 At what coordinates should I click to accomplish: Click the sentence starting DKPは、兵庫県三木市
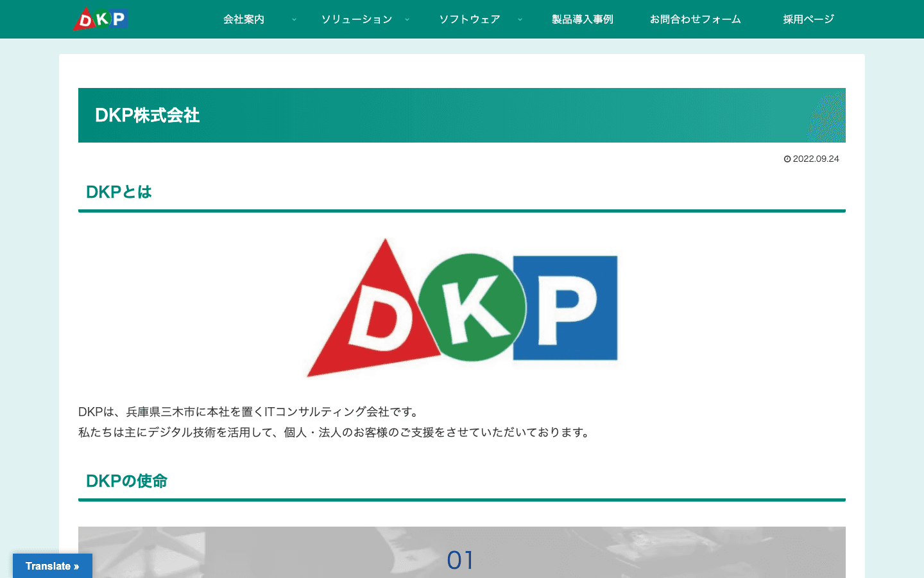point(250,412)
